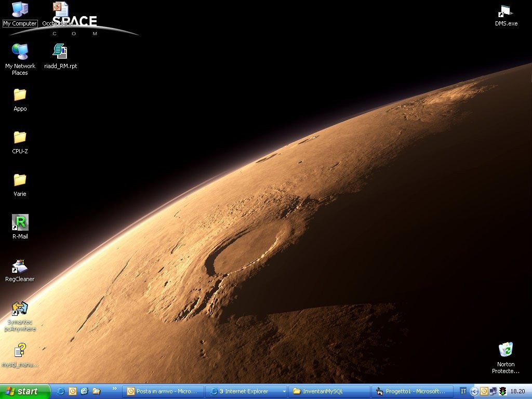This screenshot has height=399, width=532.
Task: Click the third Quick Launch shortcut icon
Action: point(85,391)
